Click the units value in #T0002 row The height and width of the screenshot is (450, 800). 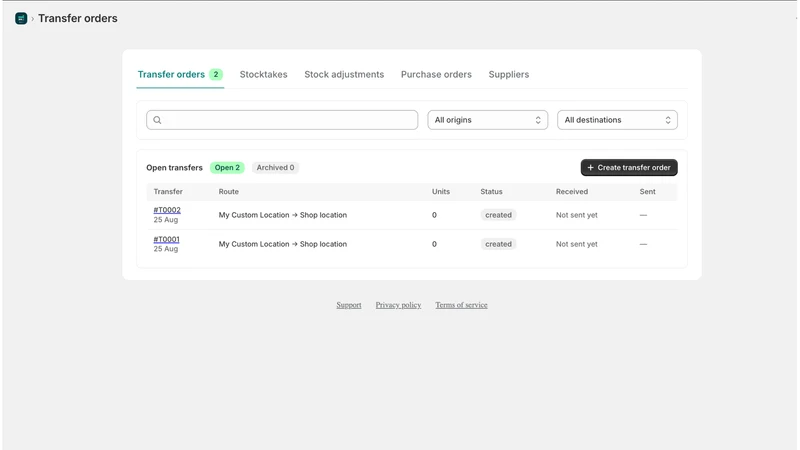434,215
